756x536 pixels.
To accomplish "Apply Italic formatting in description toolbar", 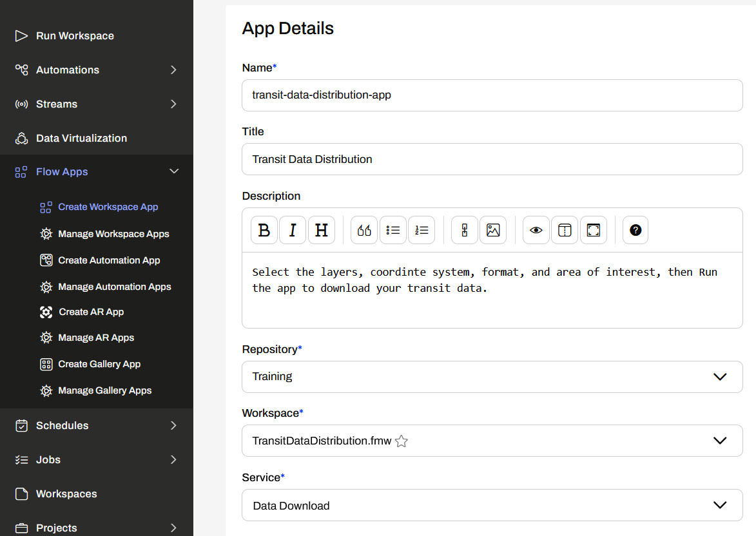I will pyautogui.click(x=293, y=230).
